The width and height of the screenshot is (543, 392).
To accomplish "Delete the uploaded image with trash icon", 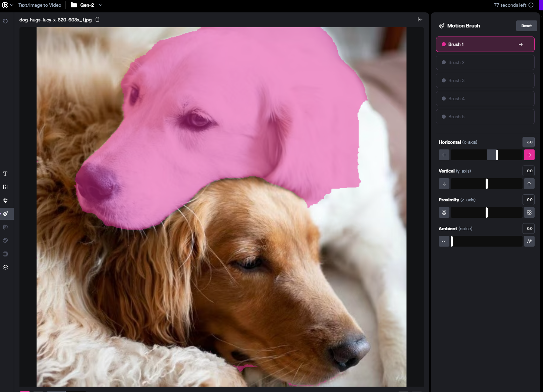I will click(98, 19).
